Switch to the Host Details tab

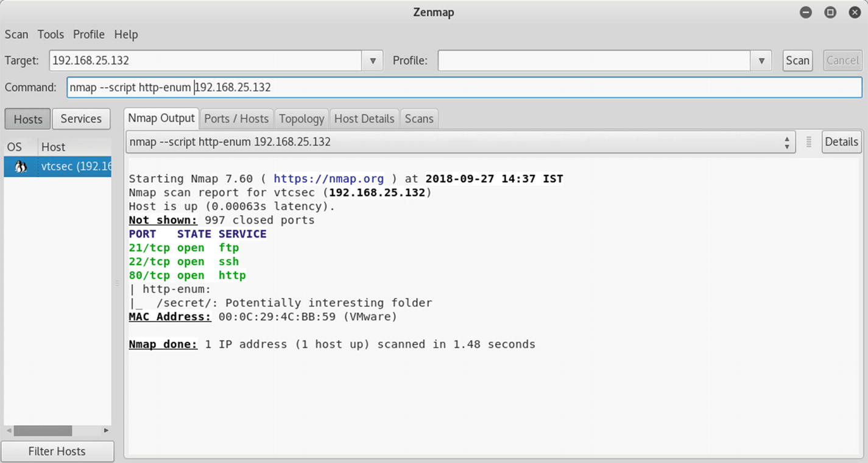[364, 119]
